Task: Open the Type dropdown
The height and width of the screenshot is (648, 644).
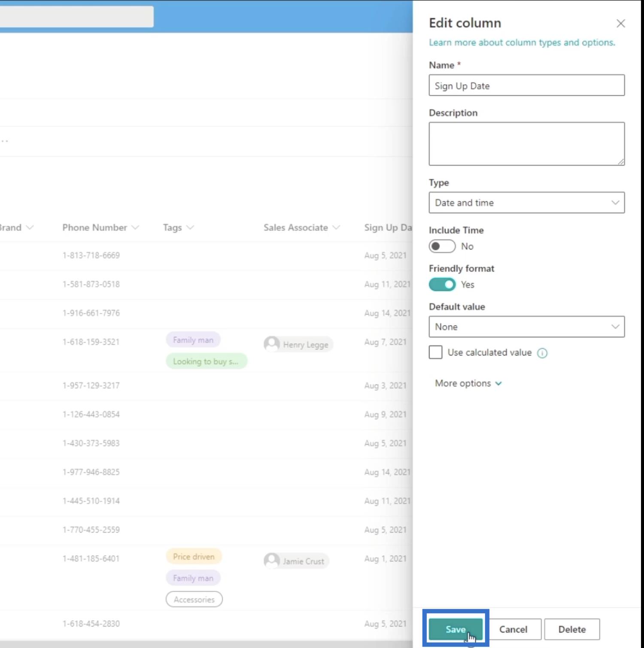Action: 526,203
